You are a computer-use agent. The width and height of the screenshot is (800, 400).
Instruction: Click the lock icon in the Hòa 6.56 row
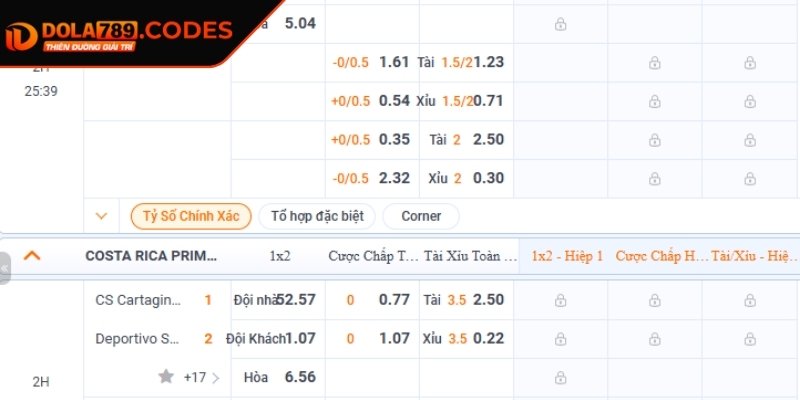click(x=560, y=378)
